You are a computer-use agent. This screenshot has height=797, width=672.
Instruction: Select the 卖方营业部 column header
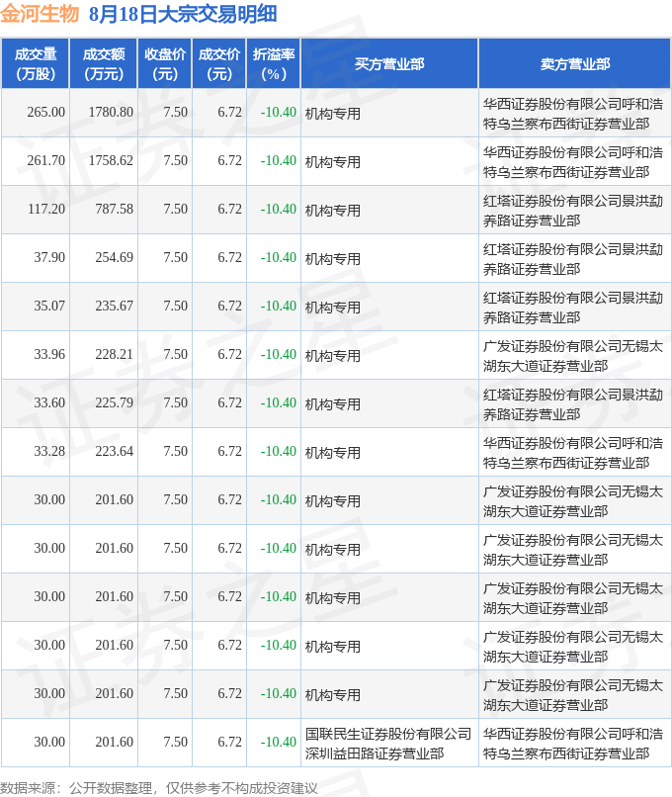[575, 64]
